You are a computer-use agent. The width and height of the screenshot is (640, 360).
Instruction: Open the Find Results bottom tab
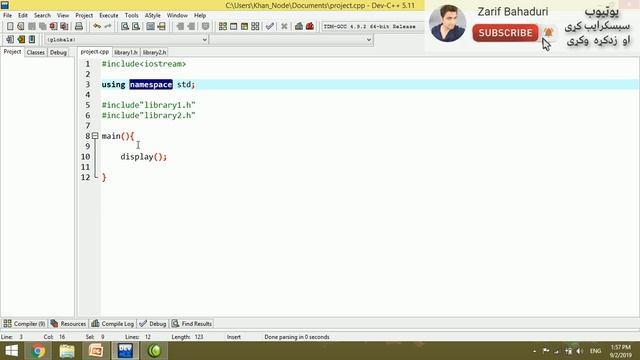pos(192,324)
